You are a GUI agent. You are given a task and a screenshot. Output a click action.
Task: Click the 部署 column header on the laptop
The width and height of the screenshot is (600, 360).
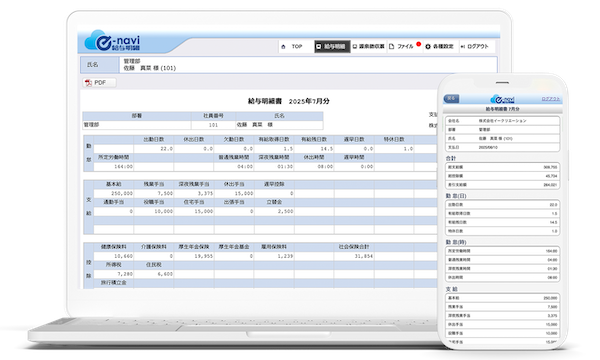click(137, 116)
